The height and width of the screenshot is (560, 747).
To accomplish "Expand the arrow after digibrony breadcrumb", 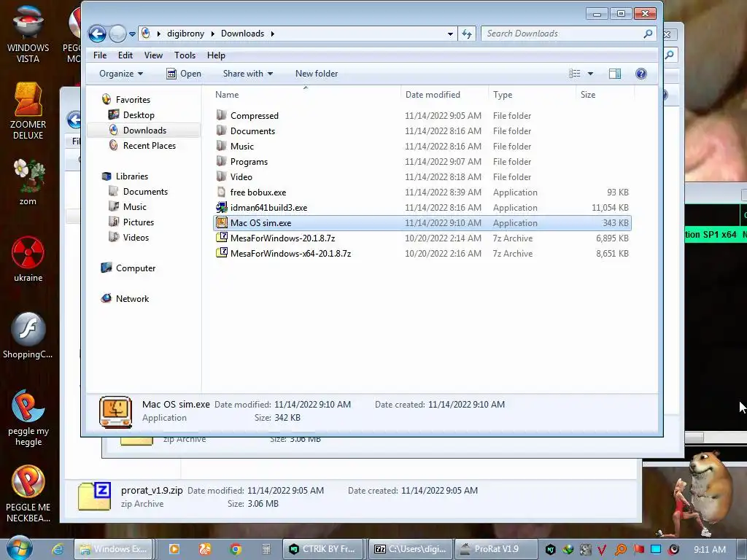I will click(x=212, y=34).
